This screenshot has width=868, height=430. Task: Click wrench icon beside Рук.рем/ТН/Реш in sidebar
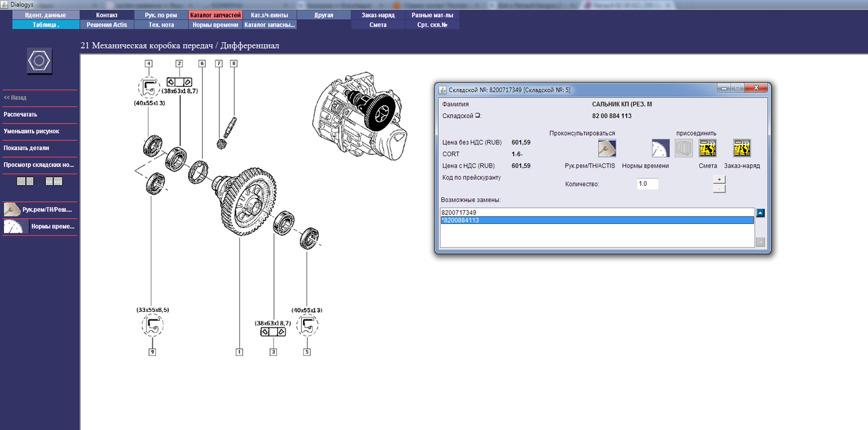[x=12, y=210]
